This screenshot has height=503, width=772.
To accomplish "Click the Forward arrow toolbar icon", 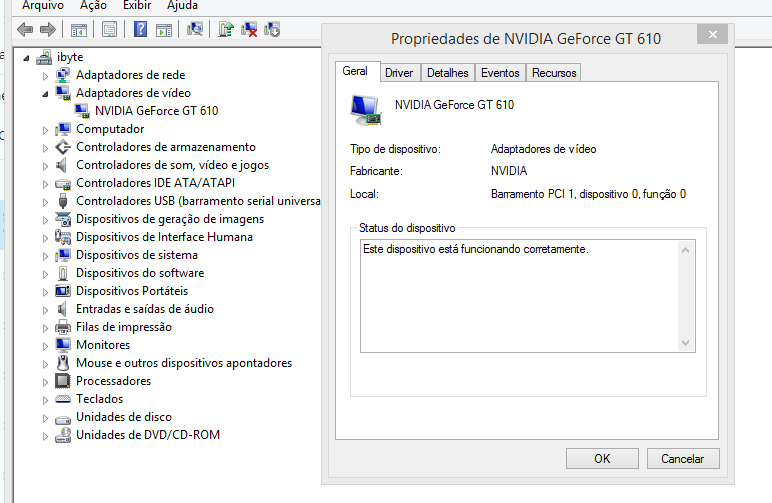I will coord(48,30).
